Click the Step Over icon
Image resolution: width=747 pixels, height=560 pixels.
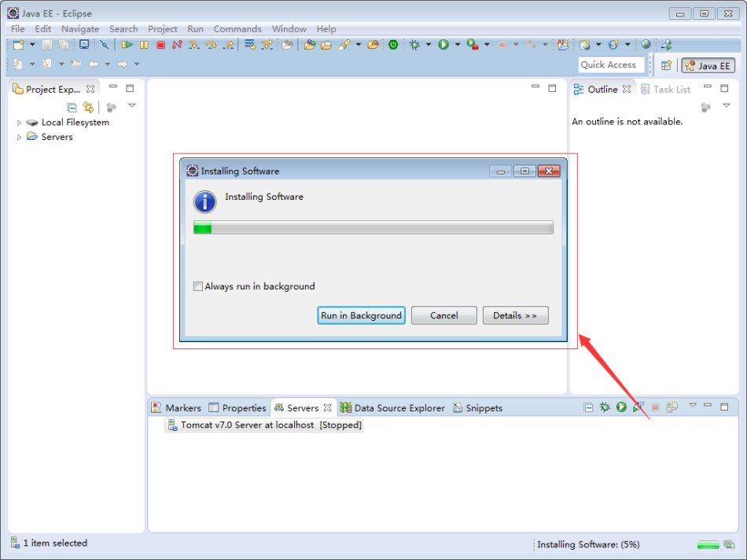[211, 45]
